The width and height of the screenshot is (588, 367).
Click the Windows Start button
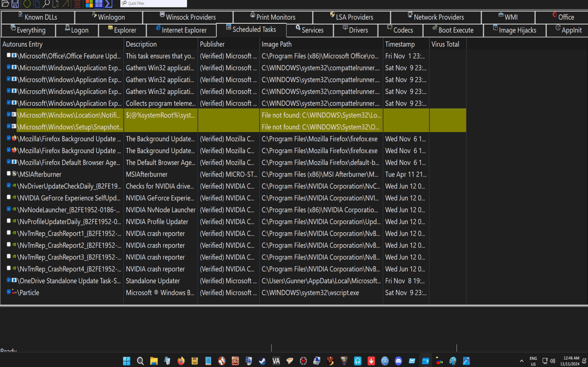(126, 361)
